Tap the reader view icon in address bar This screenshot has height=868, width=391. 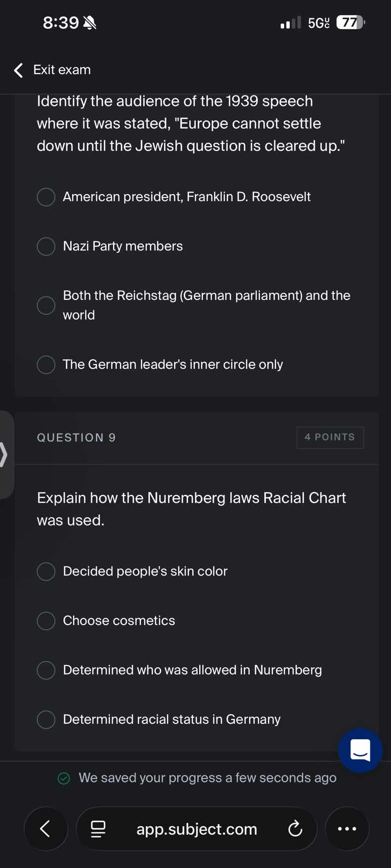coord(99,829)
